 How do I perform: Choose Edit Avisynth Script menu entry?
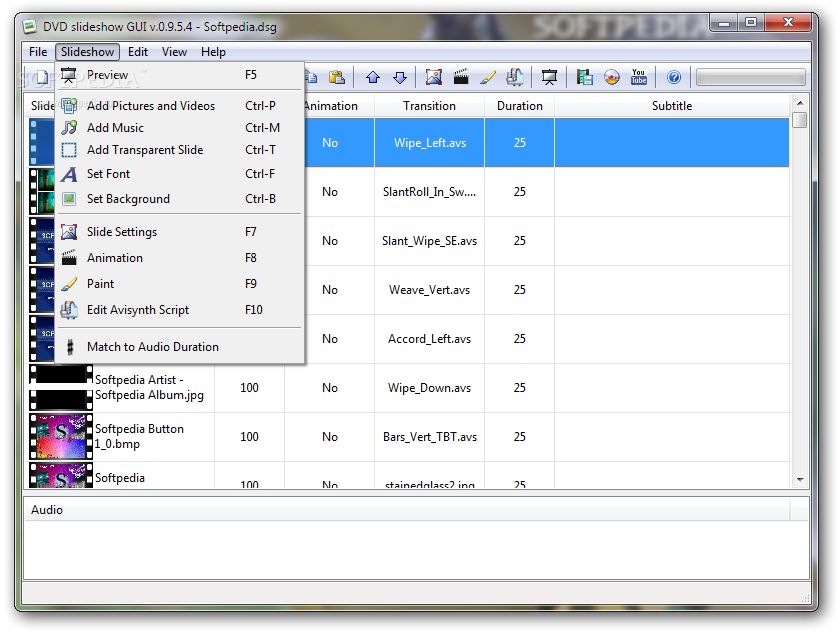click(x=180, y=310)
